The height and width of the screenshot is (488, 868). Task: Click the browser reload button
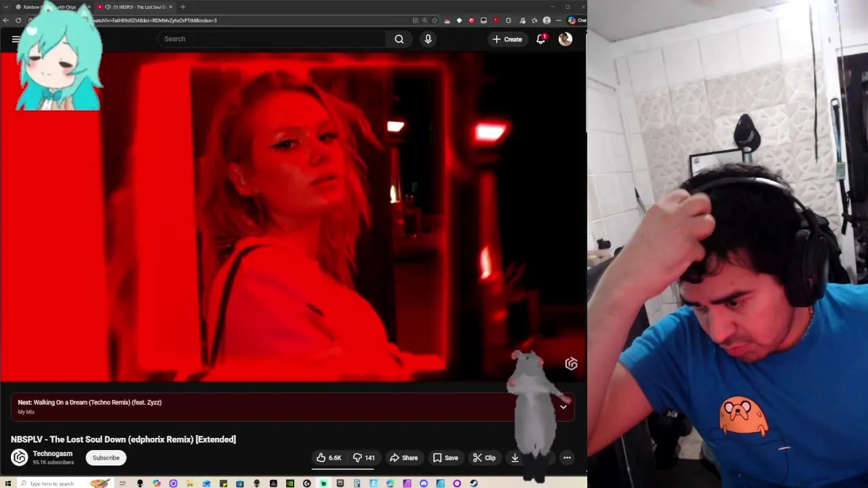coord(18,20)
